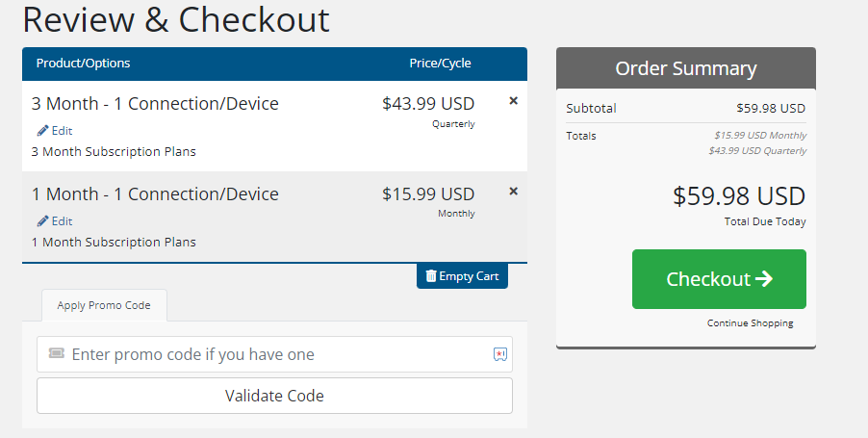Click the autofill icon inside promo code field
Viewport: 868px width, 438px height.
point(499,354)
